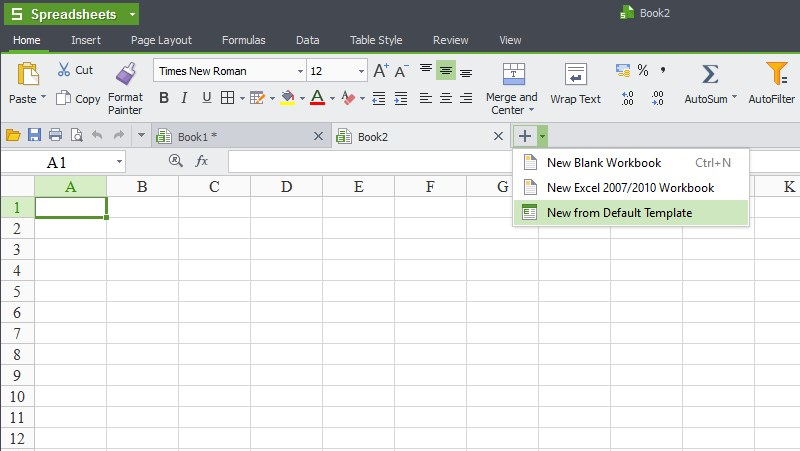Click the Wrap Text button

click(576, 84)
